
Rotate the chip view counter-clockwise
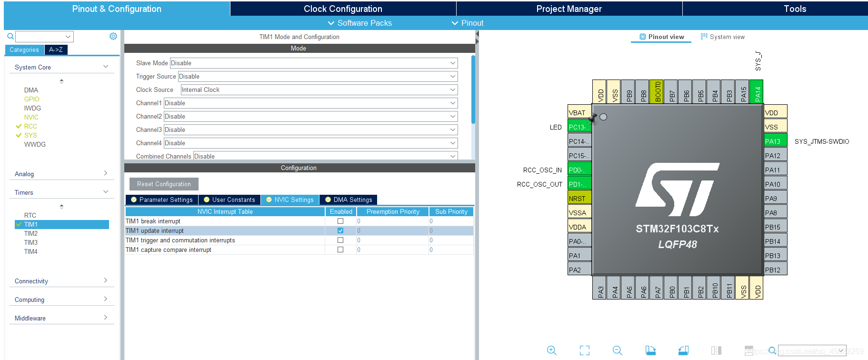coord(683,350)
